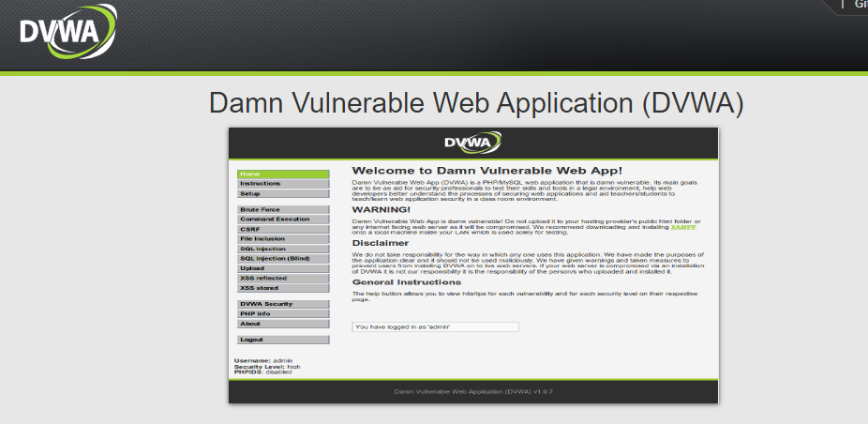Open DVWA Security settings
Screen dimensions: 868x424
[282, 304]
